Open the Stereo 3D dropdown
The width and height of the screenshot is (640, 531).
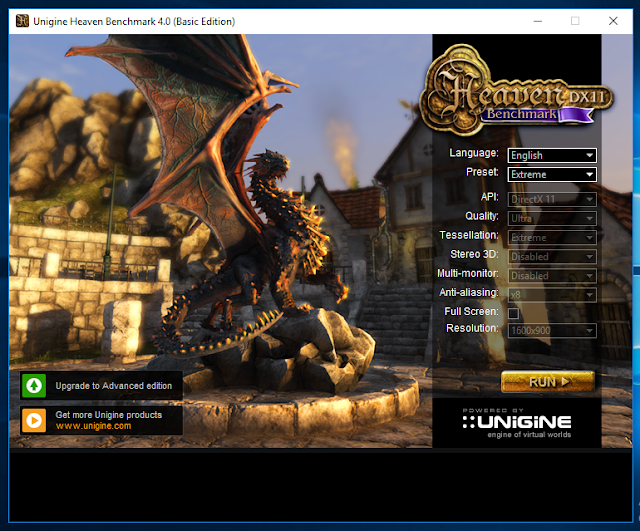pos(552,257)
